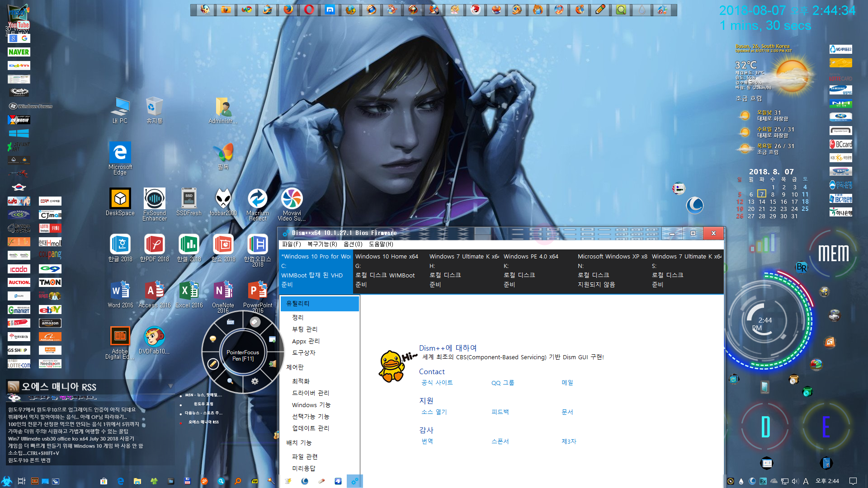This screenshot has width=868, height=488.
Task: Open Movavi Video Suite desktop icon
Action: point(292,205)
